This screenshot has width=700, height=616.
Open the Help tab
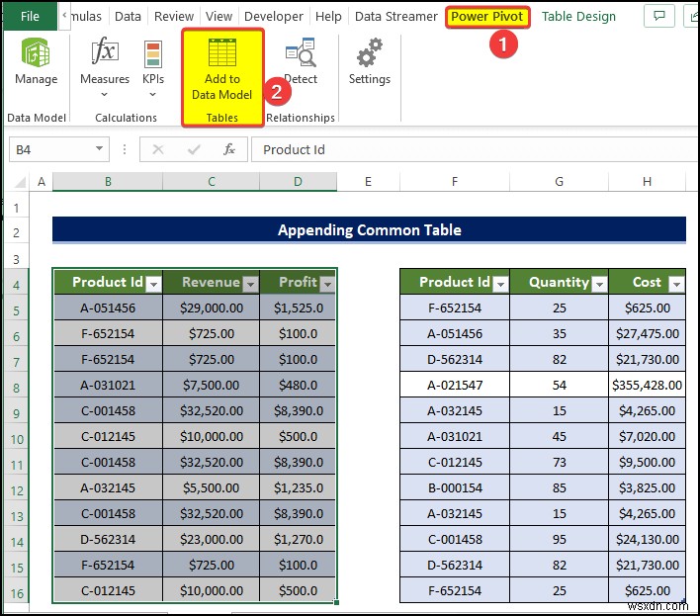(x=328, y=17)
